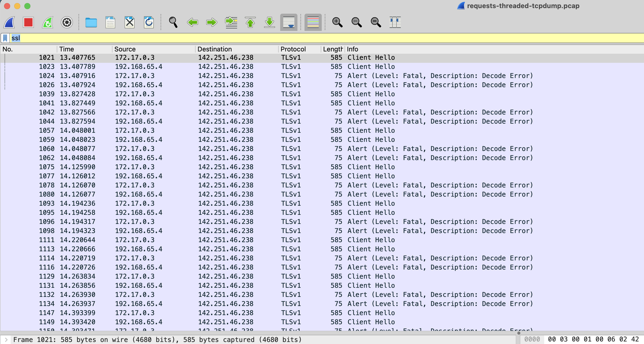Sort by the Length column header

tap(333, 49)
